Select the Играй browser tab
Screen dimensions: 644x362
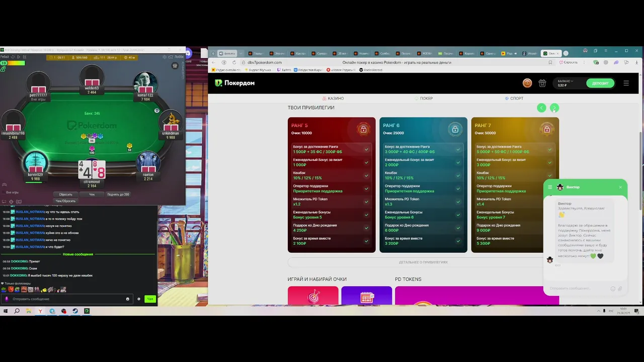click(x=530, y=53)
